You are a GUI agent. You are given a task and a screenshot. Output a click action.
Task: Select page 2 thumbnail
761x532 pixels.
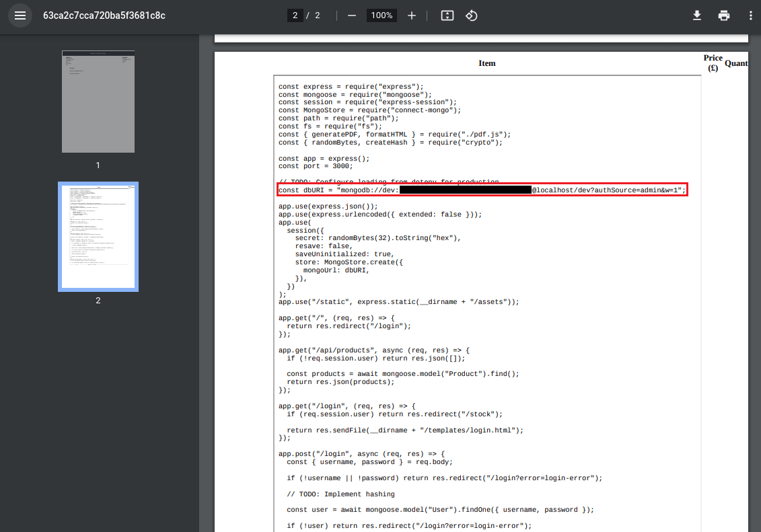pyautogui.click(x=98, y=237)
